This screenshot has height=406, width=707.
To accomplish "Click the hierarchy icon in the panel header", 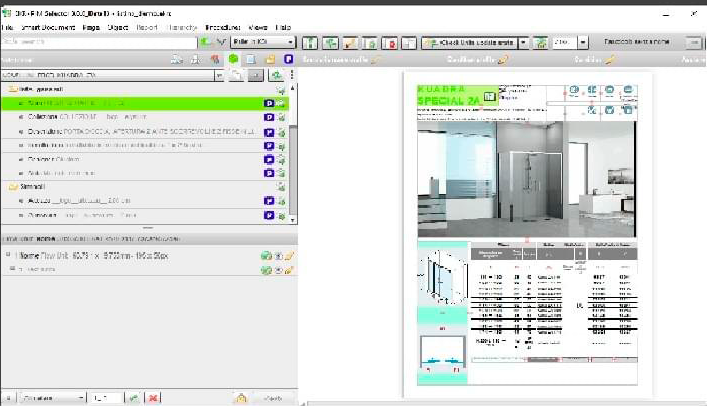I will pyautogui.click(x=196, y=59).
